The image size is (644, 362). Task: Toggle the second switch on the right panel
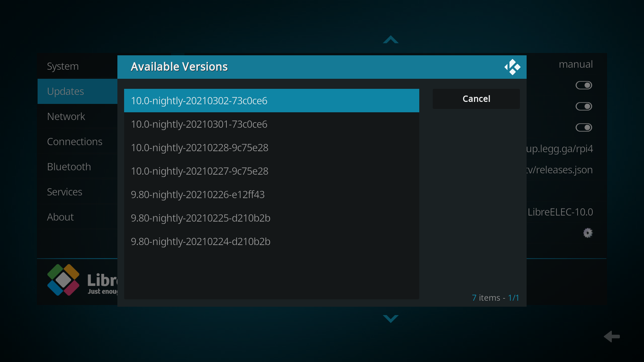[584, 107]
